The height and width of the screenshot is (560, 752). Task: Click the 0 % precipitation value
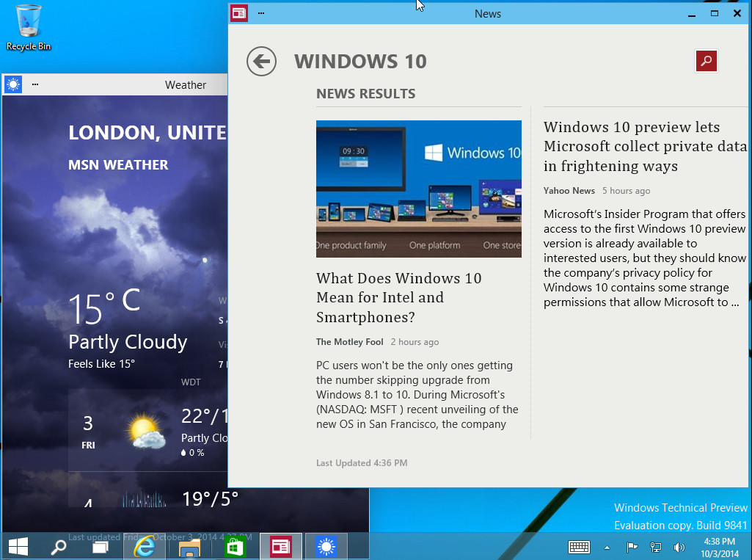(192, 453)
